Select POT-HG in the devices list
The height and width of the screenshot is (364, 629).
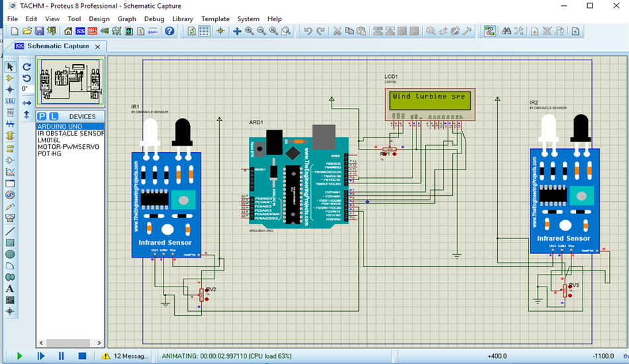pyautogui.click(x=71, y=154)
